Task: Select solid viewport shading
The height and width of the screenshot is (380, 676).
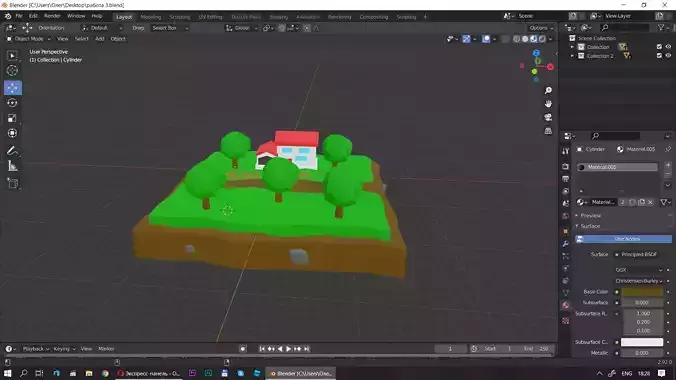Action: coord(525,39)
